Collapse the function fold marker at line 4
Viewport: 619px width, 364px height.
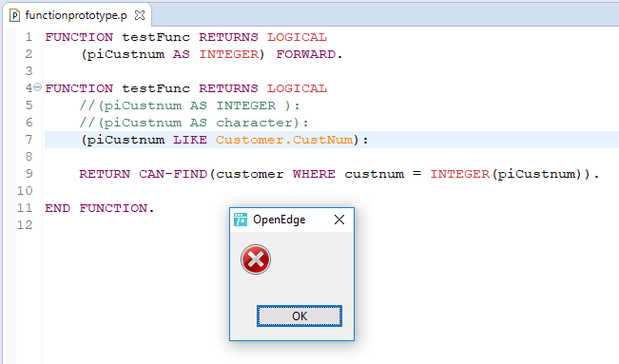click(37, 86)
